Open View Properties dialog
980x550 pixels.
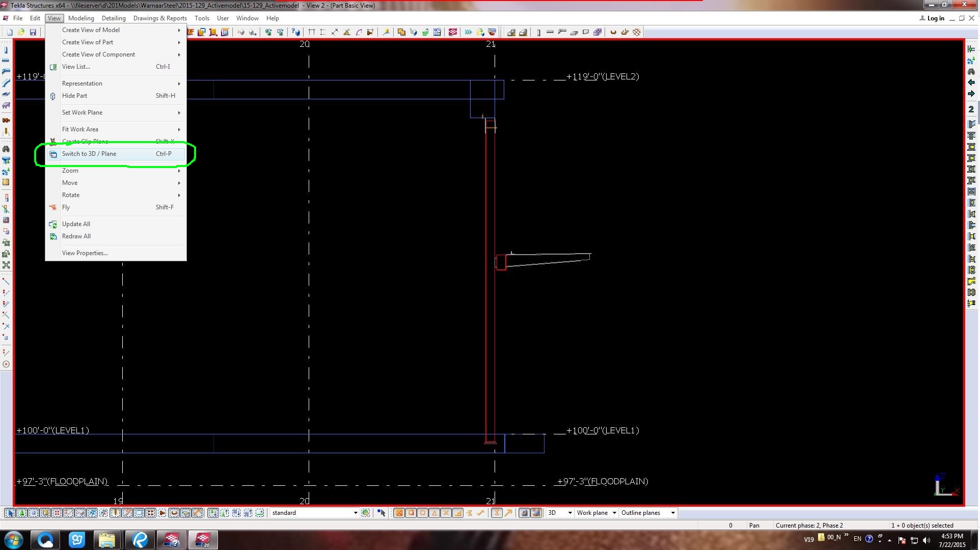(85, 253)
